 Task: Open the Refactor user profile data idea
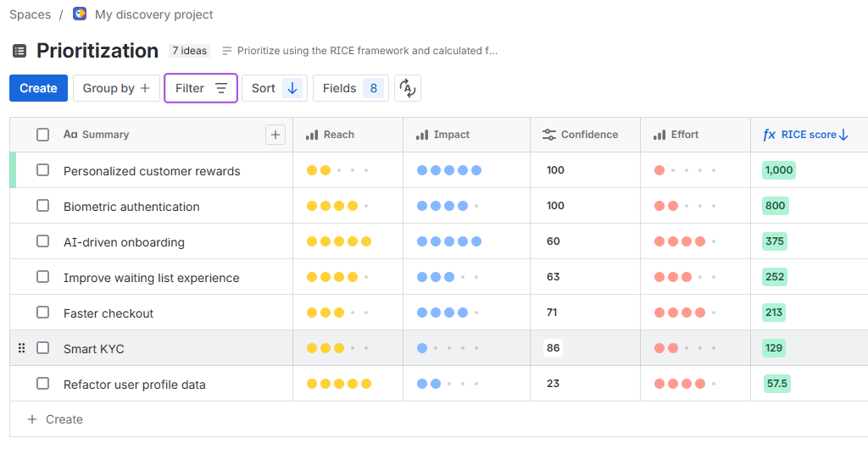(135, 385)
